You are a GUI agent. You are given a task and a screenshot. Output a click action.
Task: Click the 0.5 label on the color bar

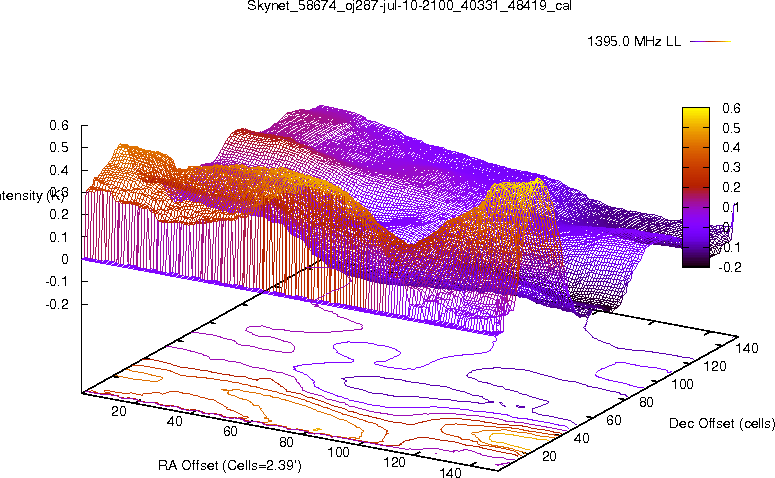pos(731,128)
